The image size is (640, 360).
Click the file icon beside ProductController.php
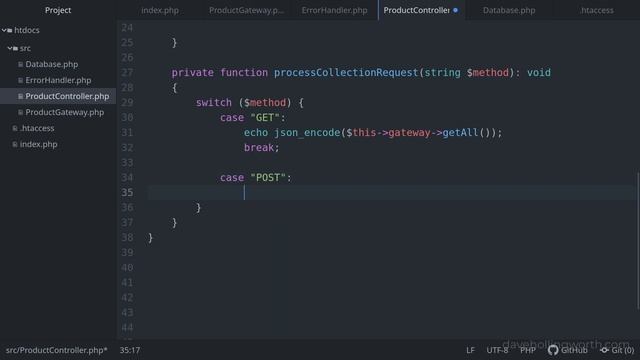click(20, 96)
